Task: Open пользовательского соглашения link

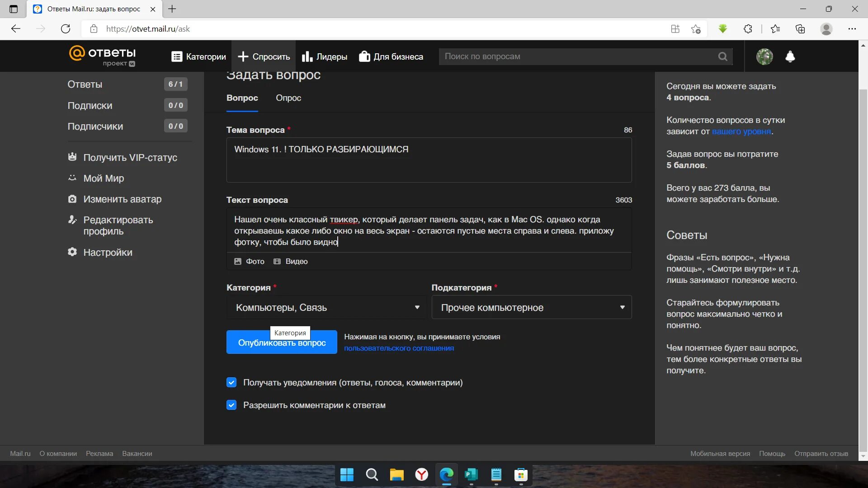Action: 399,348
